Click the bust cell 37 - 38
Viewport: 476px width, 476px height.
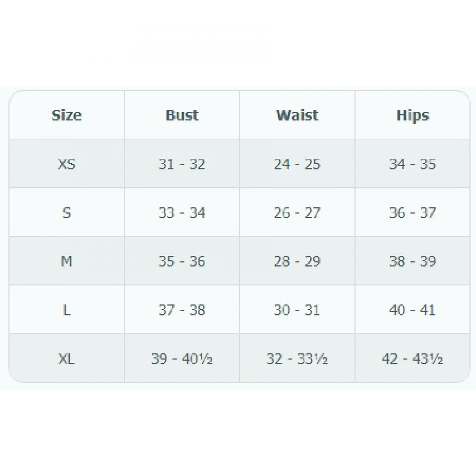pyautogui.click(x=182, y=310)
